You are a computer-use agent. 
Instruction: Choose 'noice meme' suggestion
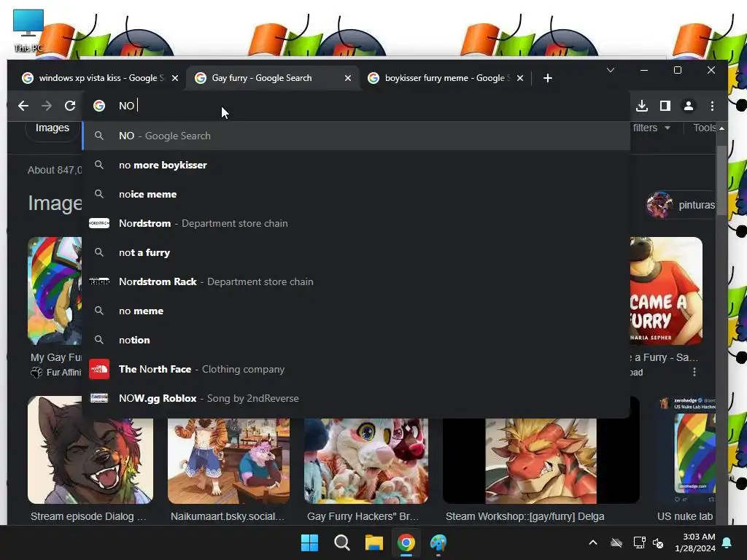click(x=356, y=194)
